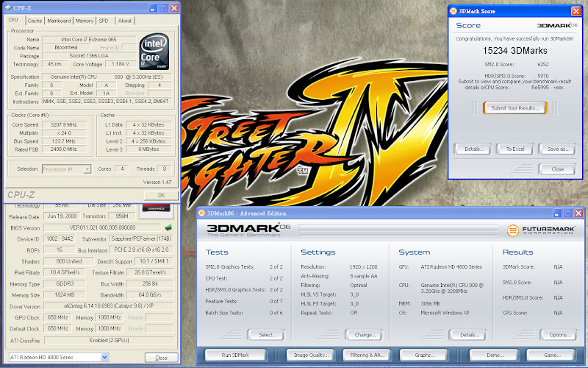Viewport: 588px width, 368px height.
Task: Click the Futuremark logo in 3DMark06 window
Action: [x=541, y=230]
